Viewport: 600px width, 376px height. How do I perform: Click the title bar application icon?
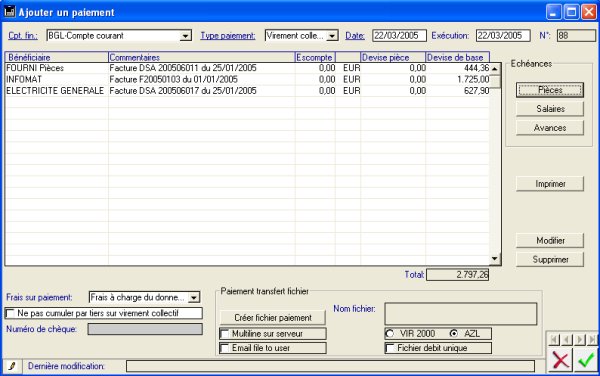pos(9,11)
